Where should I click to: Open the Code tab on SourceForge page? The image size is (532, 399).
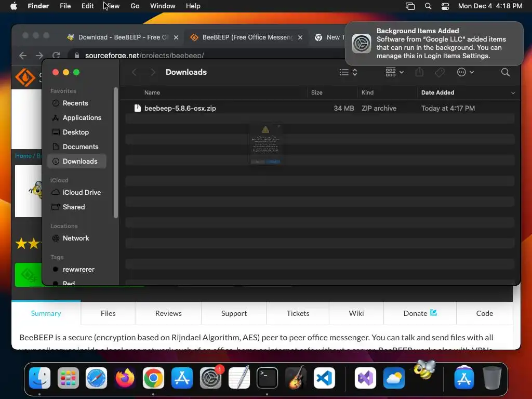coord(485,313)
